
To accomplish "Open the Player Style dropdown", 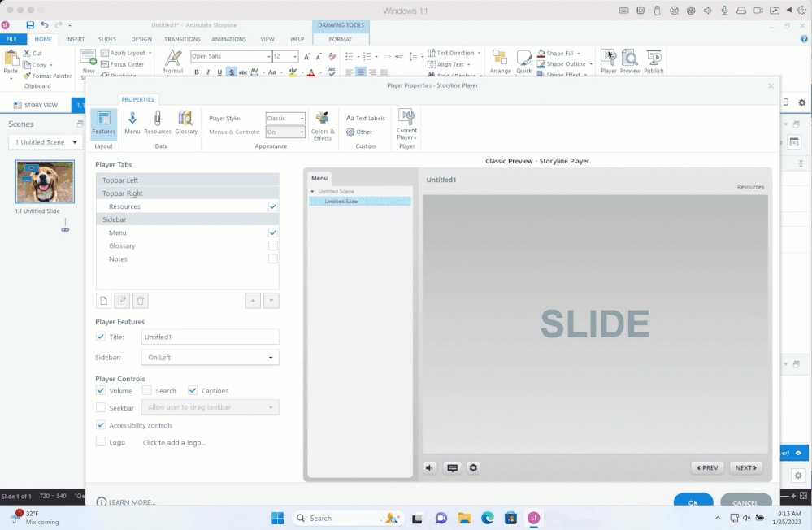I will point(285,119).
